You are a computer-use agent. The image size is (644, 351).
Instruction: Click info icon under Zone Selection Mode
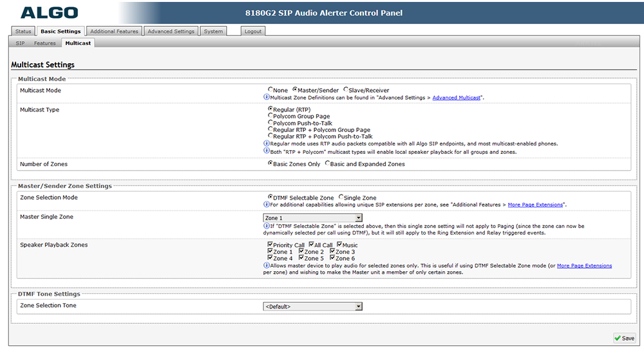[x=267, y=205]
